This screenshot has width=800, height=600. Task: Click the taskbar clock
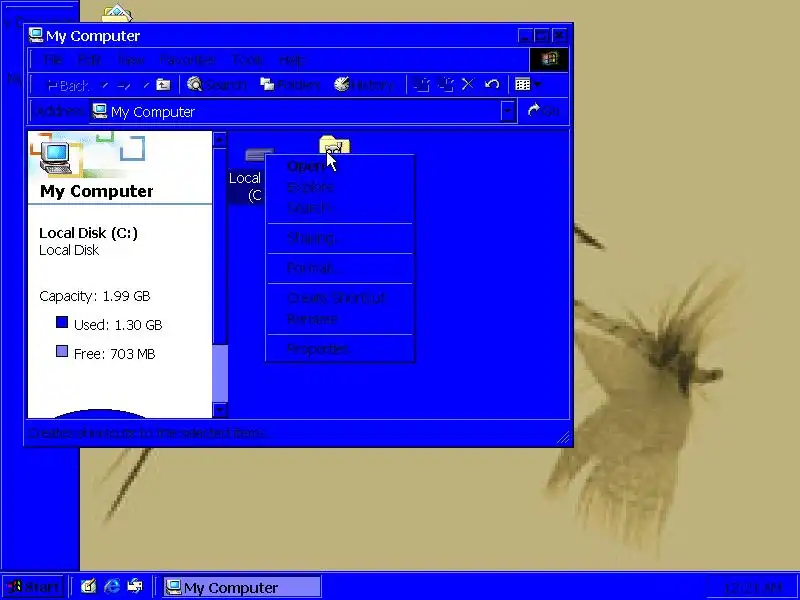click(753, 587)
